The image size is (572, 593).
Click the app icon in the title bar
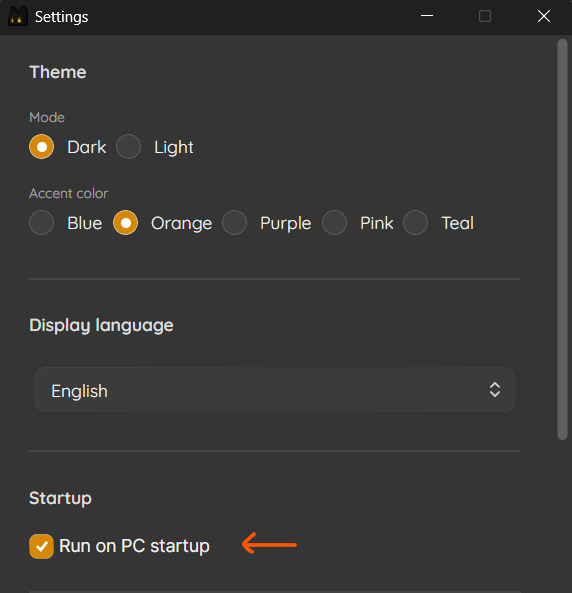click(18, 16)
